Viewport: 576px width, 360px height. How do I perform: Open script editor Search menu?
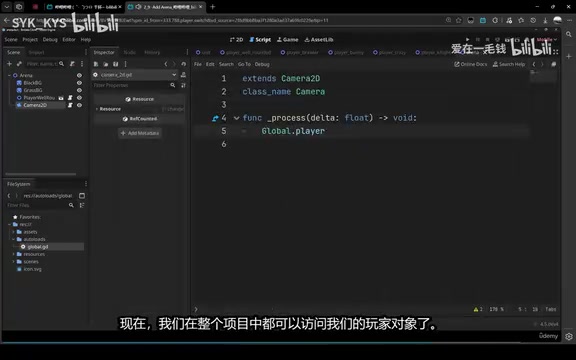pos(226,64)
